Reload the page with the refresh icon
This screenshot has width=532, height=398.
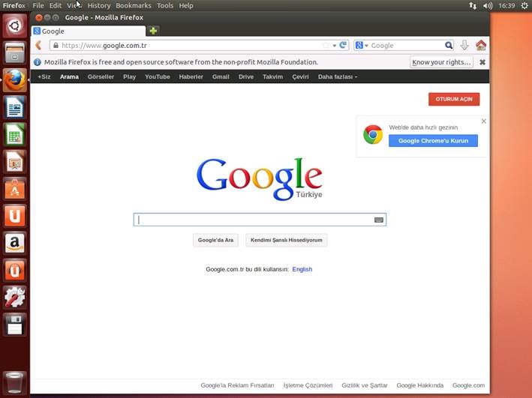[x=343, y=45]
